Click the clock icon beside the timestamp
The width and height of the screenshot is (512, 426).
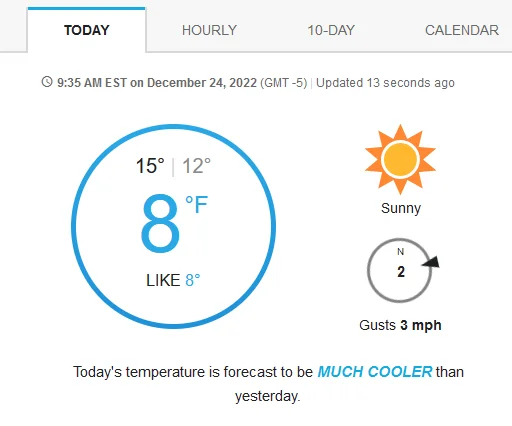point(47,82)
